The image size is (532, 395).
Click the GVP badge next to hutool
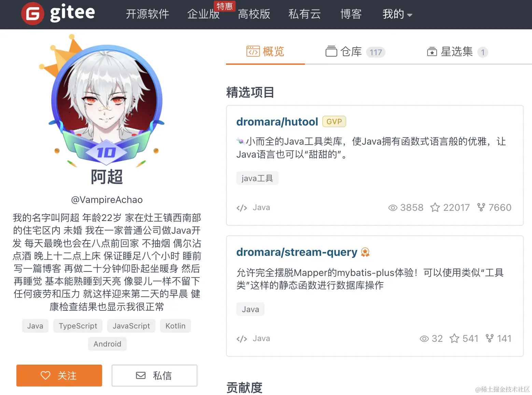(x=334, y=122)
